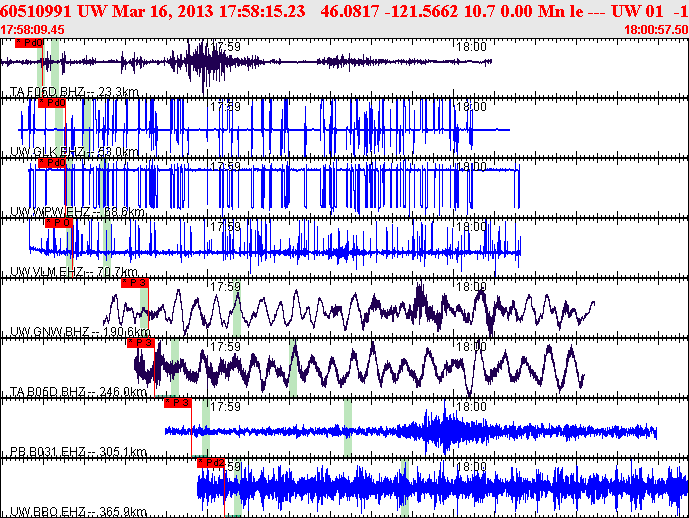The height and width of the screenshot is (518, 689).
Task: Click the 18:00 time tick on PB.B031 trace
Action: click(x=471, y=407)
